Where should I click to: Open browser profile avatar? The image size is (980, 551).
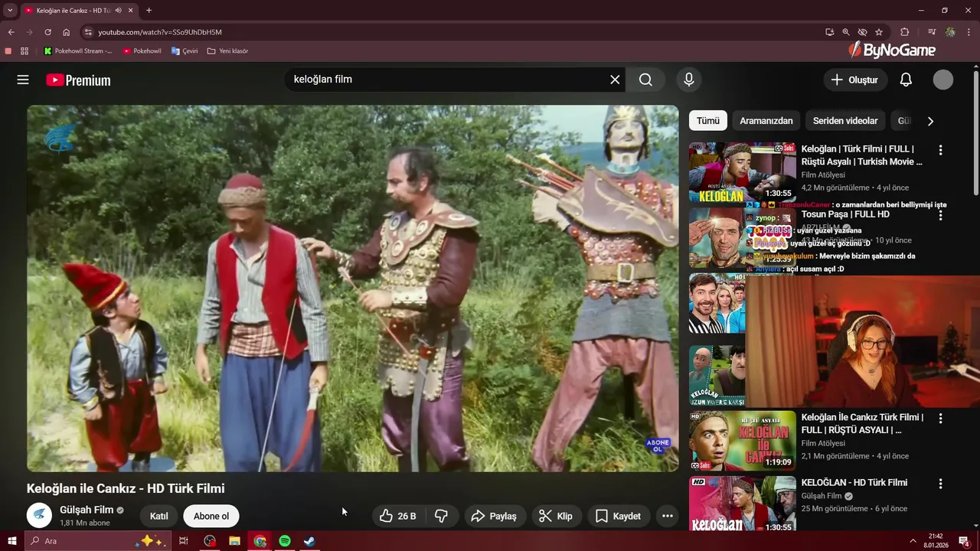pyautogui.click(x=950, y=32)
